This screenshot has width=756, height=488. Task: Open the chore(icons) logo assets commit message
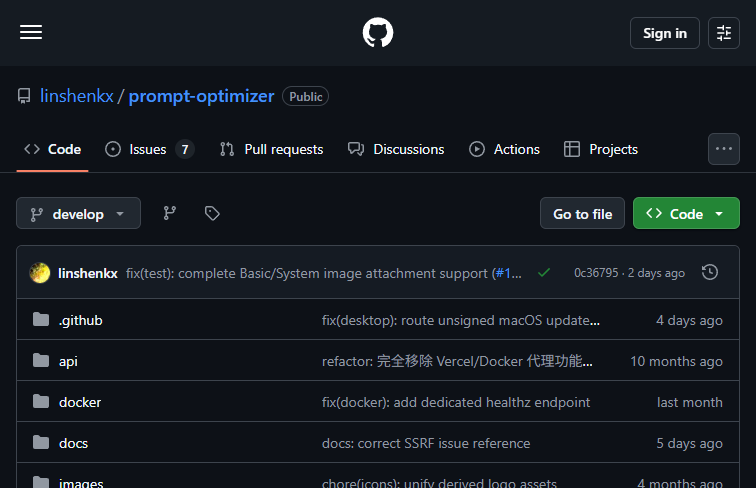[439, 482]
